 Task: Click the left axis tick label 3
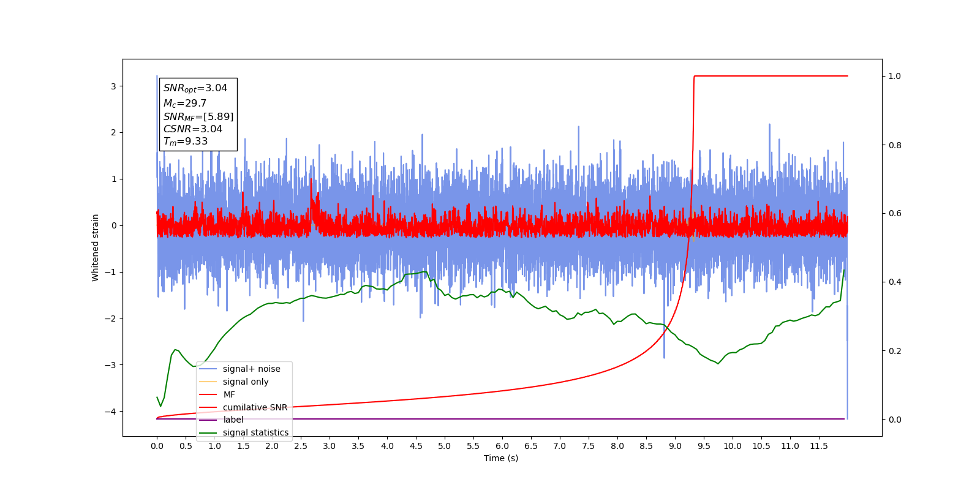(113, 86)
